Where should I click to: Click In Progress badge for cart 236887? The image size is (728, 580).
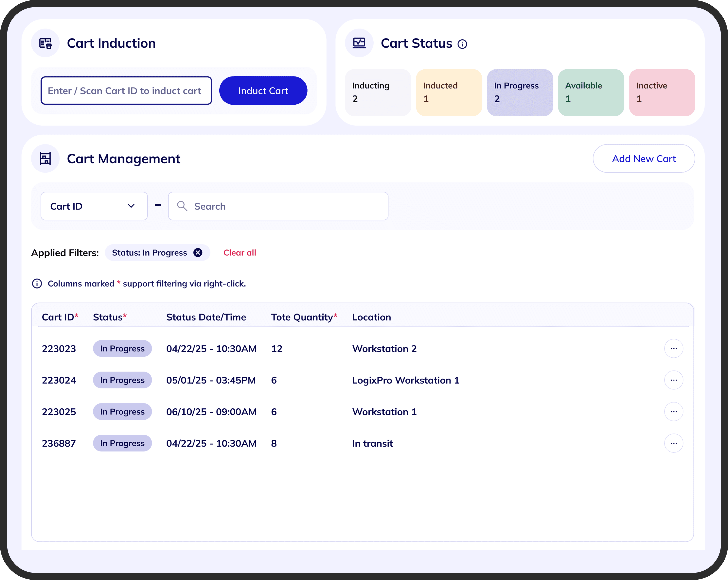point(122,443)
